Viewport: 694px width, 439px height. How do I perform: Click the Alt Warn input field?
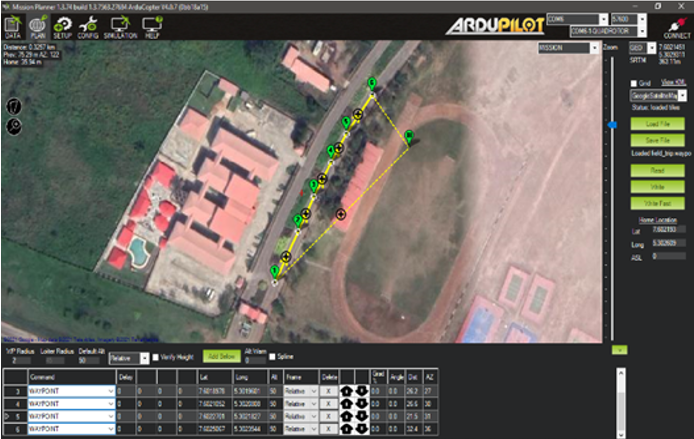click(x=255, y=361)
